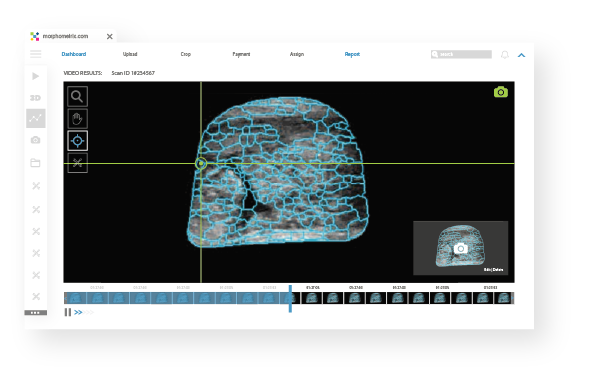This screenshot has height=382, width=590.
Task: Select the crosshair target tool
Action: point(78,141)
